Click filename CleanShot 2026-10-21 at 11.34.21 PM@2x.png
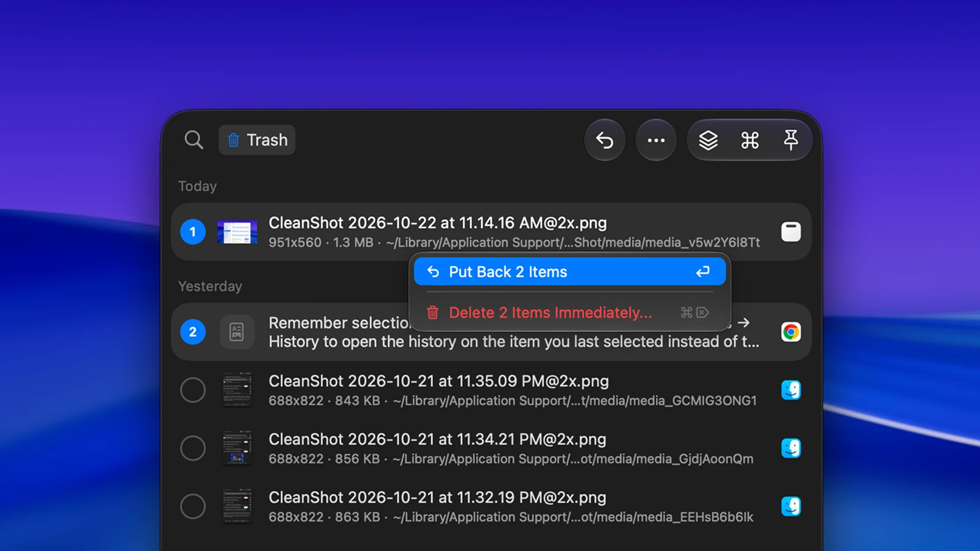Screen dimensions: 980x551 437,439
